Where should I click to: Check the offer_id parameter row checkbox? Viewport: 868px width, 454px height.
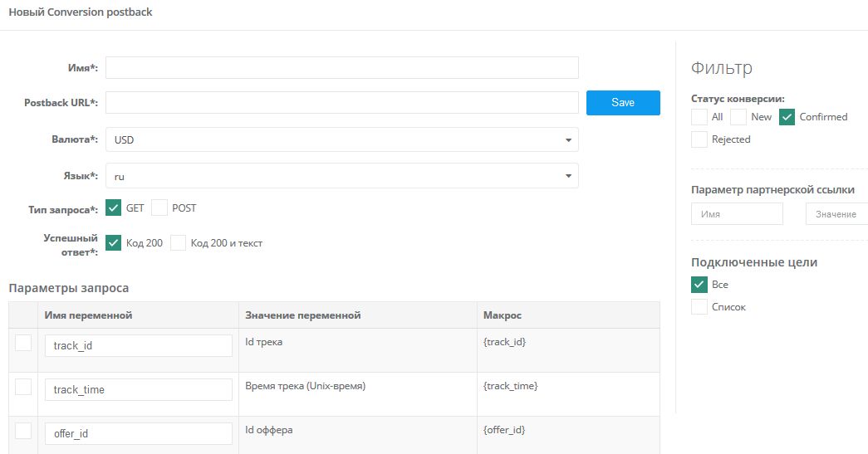[23, 431]
